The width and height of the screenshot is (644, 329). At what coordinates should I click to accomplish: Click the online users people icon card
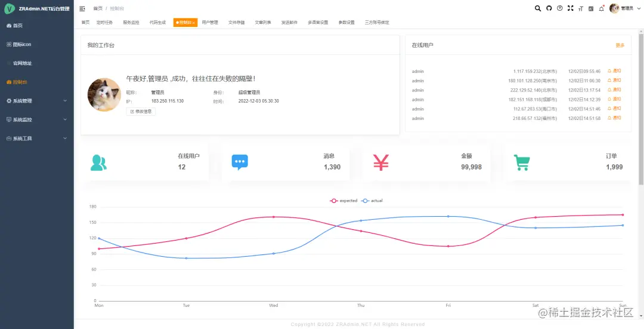coord(98,163)
